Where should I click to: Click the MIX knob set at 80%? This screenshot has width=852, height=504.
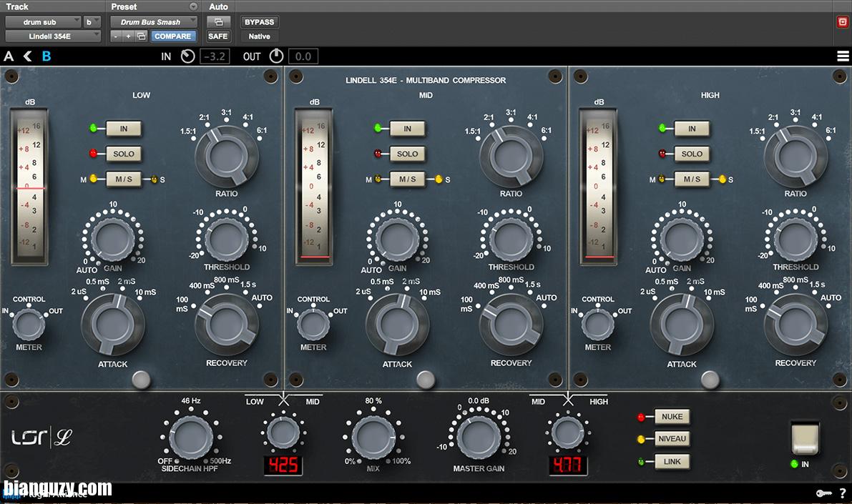pos(375,437)
